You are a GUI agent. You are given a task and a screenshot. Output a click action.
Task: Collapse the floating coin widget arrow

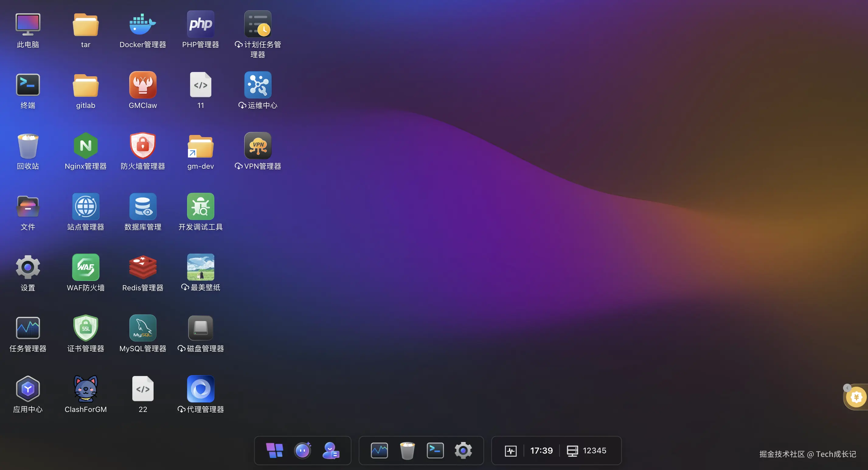[847, 388]
